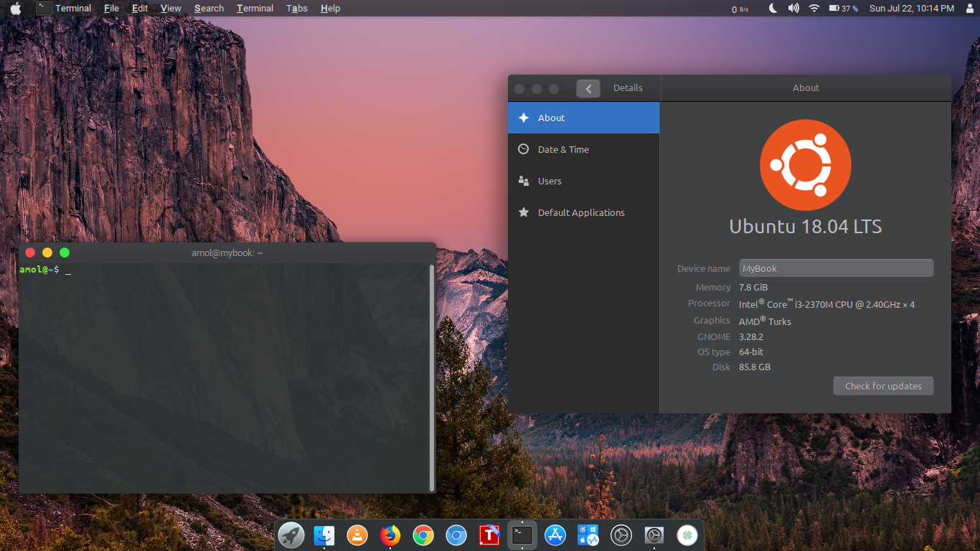Open the Launchpad rocket icon in dock

[291, 535]
